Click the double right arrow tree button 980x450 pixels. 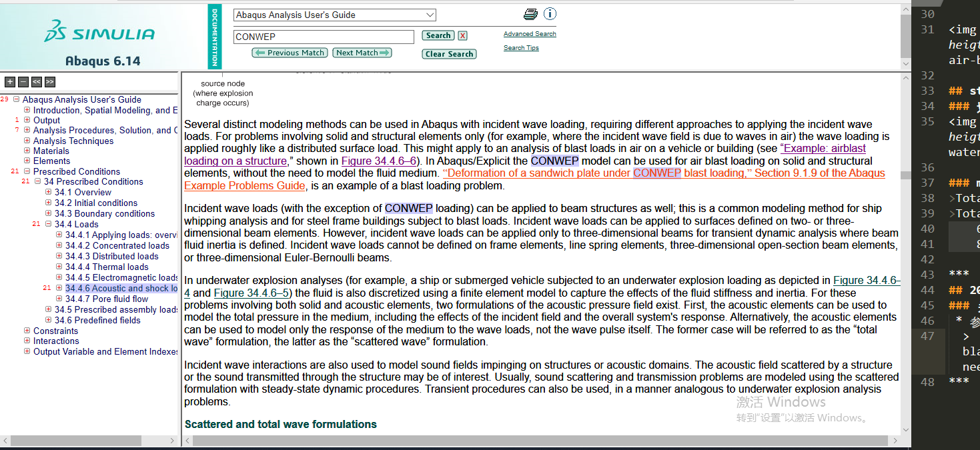[x=50, y=82]
